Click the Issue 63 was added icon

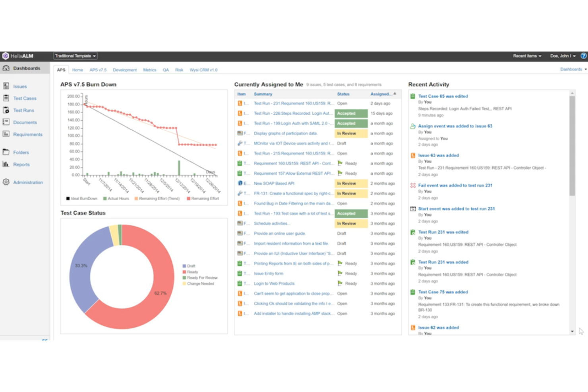[413, 156]
